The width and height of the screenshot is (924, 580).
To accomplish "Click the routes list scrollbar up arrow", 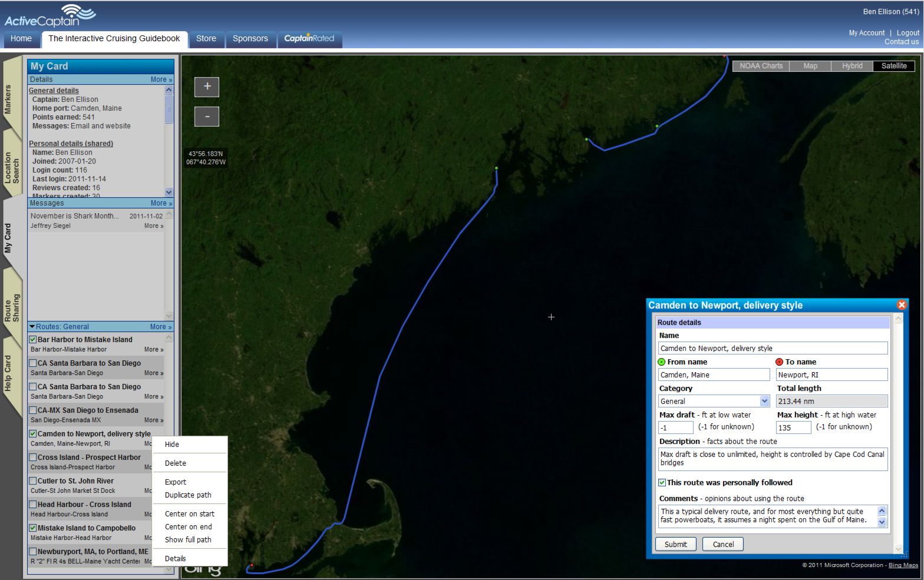I will coord(169,338).
